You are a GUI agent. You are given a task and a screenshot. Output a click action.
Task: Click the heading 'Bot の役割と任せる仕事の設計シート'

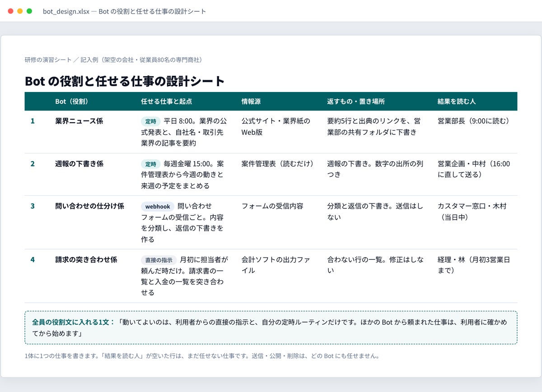[x=125, y=81]
